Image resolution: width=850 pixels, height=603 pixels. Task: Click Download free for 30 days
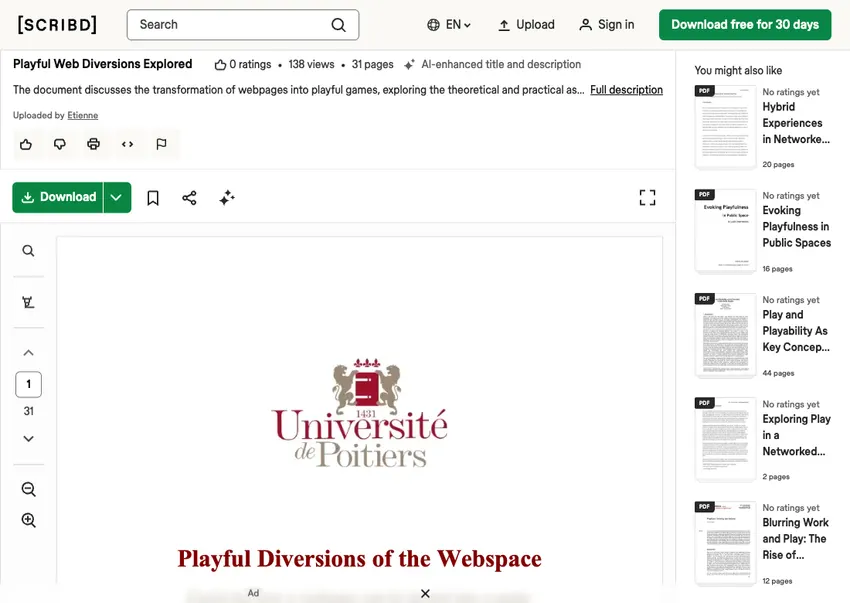745,24
